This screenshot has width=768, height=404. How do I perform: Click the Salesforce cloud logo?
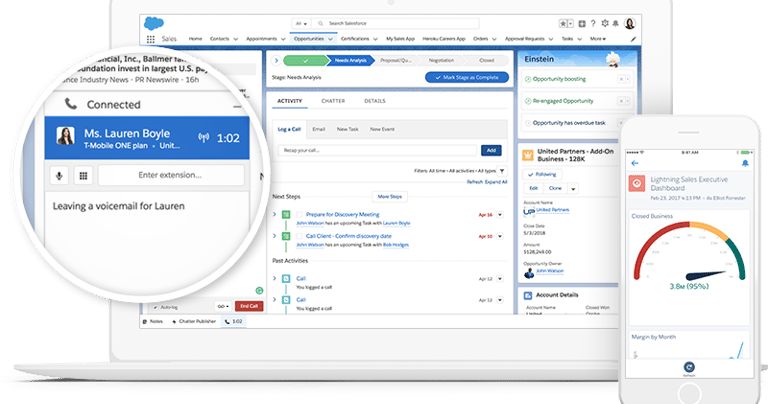[x=154, y=23]
